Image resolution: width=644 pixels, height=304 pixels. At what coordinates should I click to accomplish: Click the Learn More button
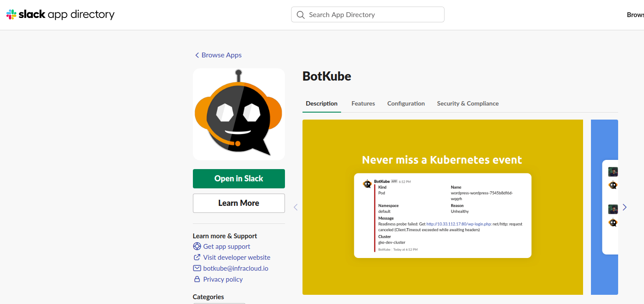pyautogui.click(x=239, y=203)
